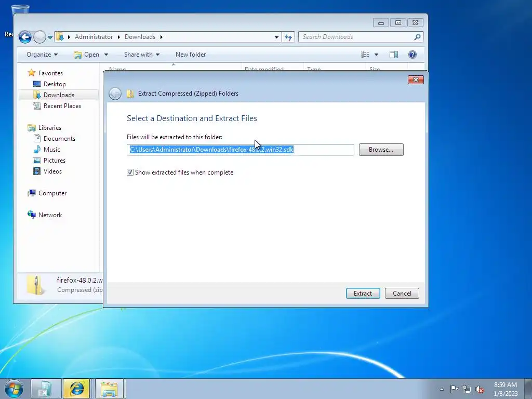
Task: Click Open in the Explorer toolbar
Action: click(87, 55)
